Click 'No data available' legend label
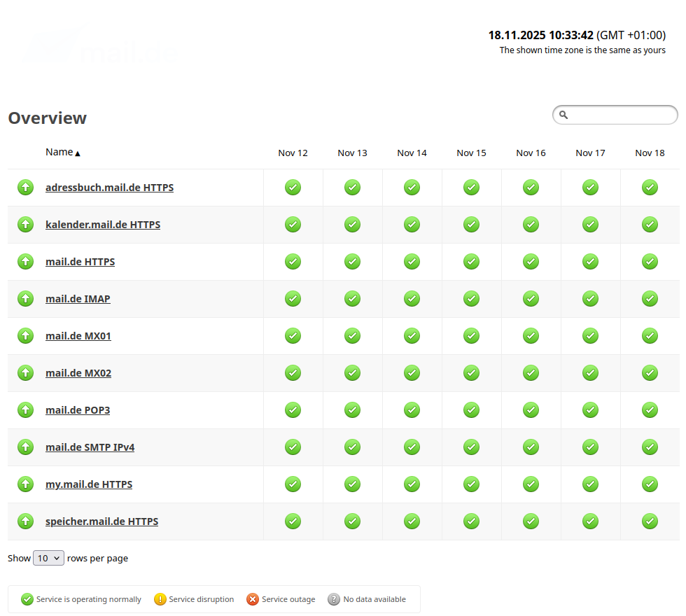The width and height of the screenshot is (686, 616). pyautogui.click(x=374, y=599)
